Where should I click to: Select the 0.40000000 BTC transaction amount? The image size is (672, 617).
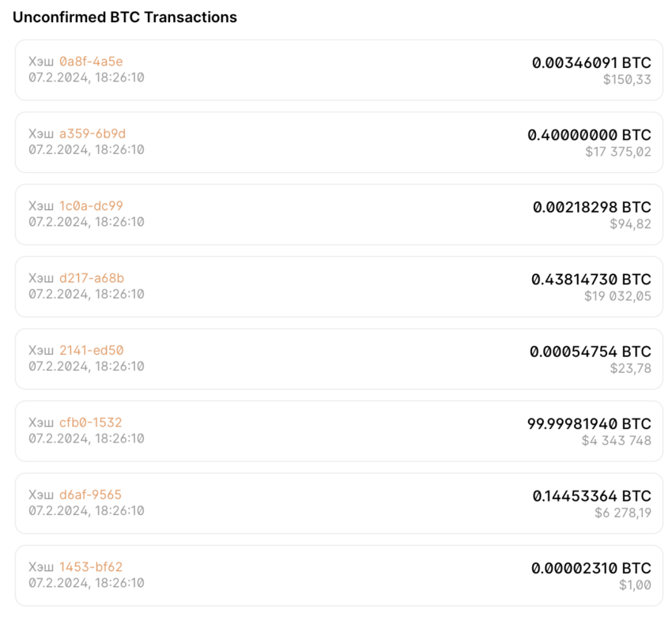pyautogui.click(x=589, y=135)
